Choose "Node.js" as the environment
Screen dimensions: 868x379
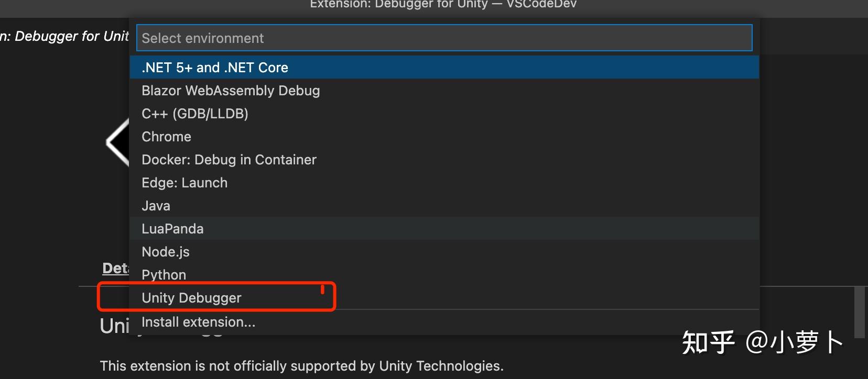pos(166,251)
